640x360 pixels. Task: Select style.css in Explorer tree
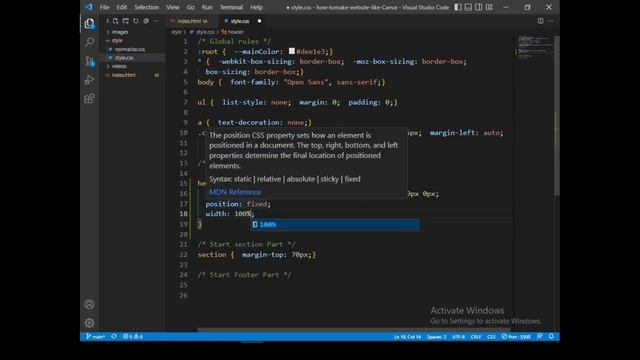point(124,58)
